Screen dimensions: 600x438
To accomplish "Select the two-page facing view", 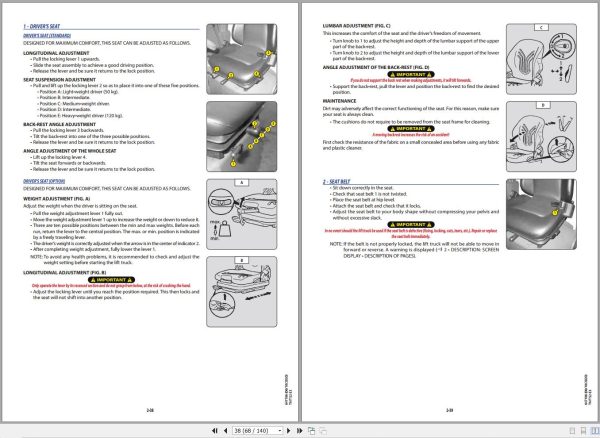I will (595, 431).
